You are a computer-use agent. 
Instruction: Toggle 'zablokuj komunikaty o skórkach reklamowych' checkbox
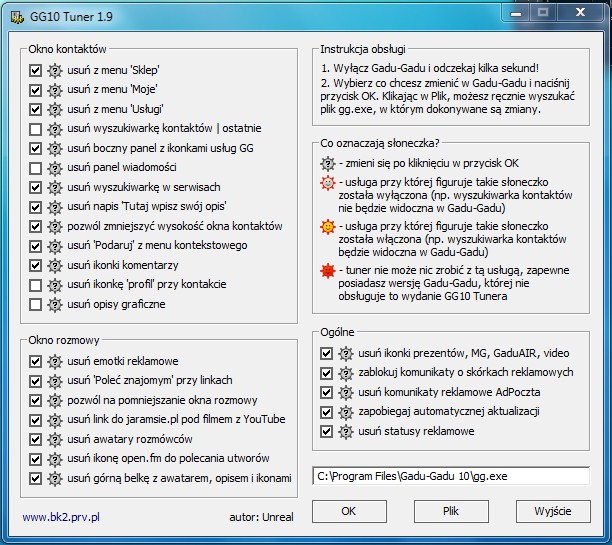pyautogui.click(x=326, y=373)
